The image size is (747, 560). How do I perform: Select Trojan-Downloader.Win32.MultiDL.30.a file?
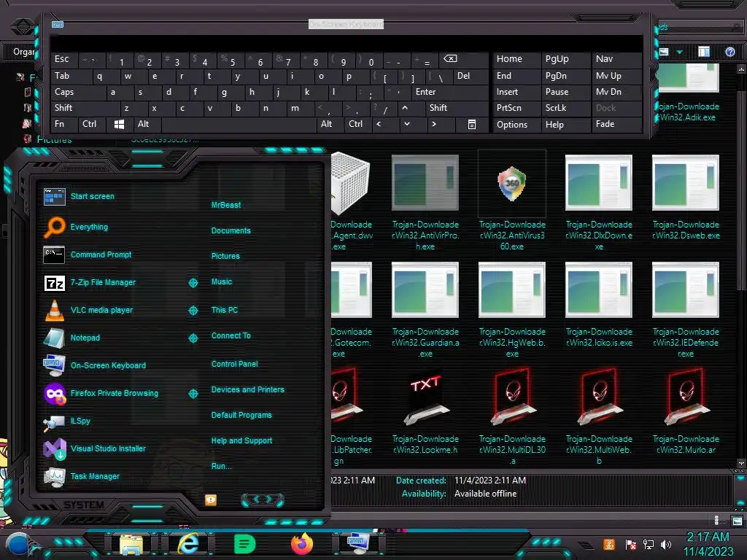point(511,416)
